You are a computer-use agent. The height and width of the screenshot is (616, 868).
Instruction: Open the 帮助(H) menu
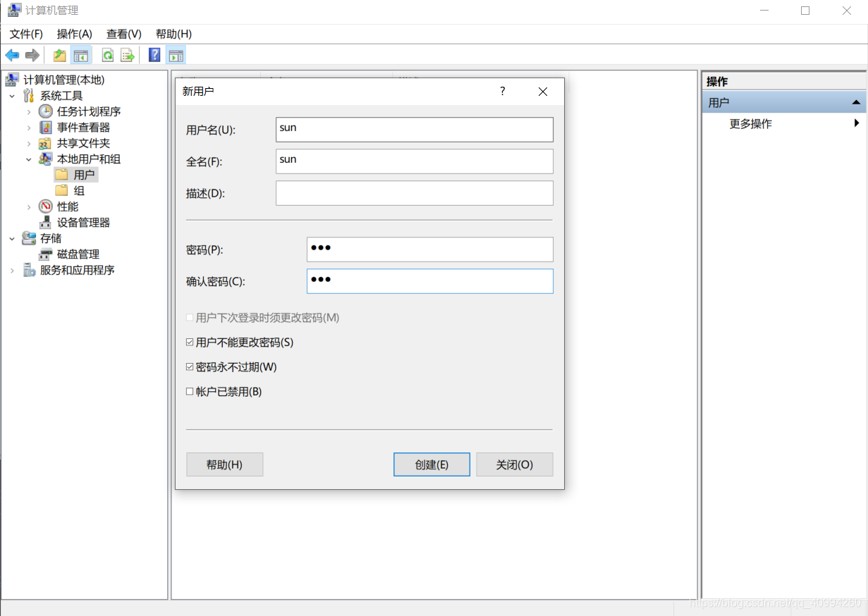click(173, 34)
